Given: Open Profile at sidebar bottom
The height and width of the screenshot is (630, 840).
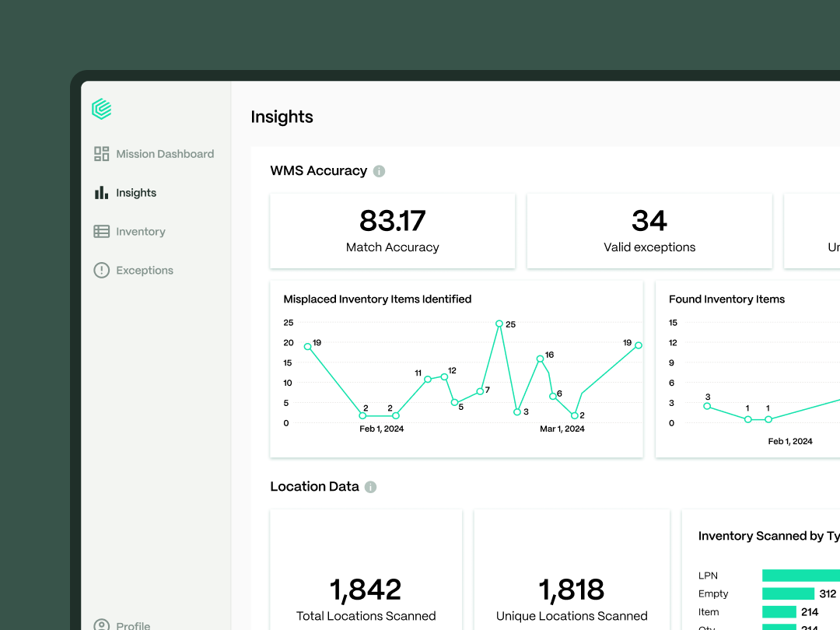Looking at the screenshot, I should (x=122, y=625).
